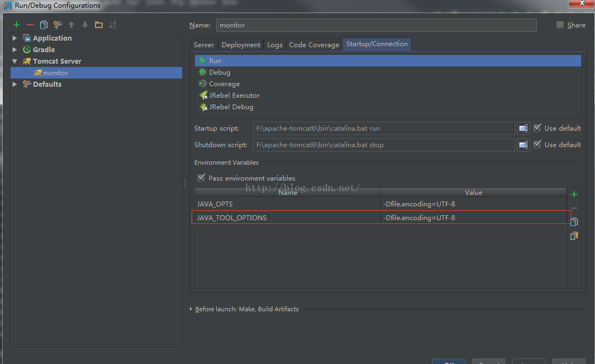
Task: Collapse the Tomcat Server node
Action: coord(14,61)
